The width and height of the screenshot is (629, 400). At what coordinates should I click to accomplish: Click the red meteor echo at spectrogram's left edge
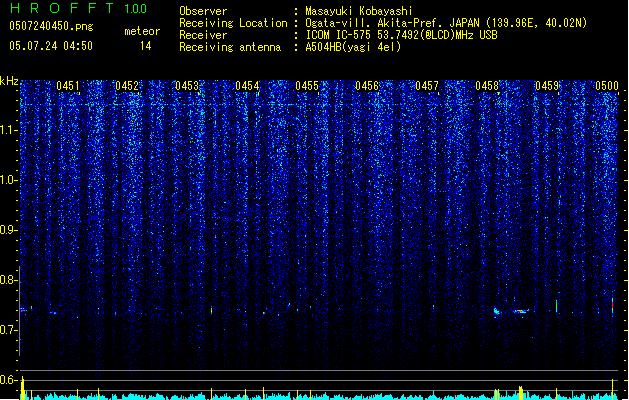pyautogui.click(x=23, y=310)
